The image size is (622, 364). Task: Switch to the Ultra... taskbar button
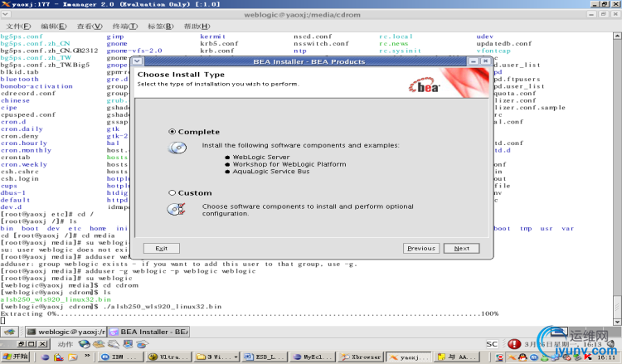pyautogui.click(x=169, y=357)
